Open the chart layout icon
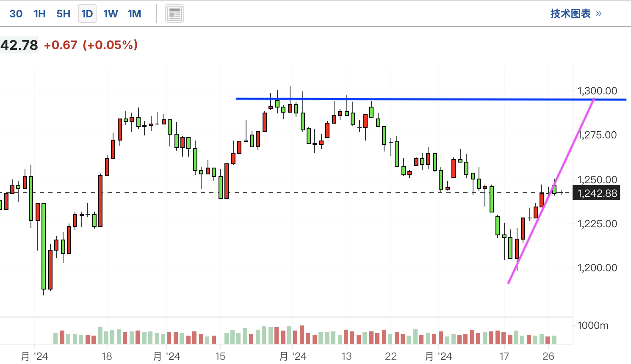 click(174, 14)
